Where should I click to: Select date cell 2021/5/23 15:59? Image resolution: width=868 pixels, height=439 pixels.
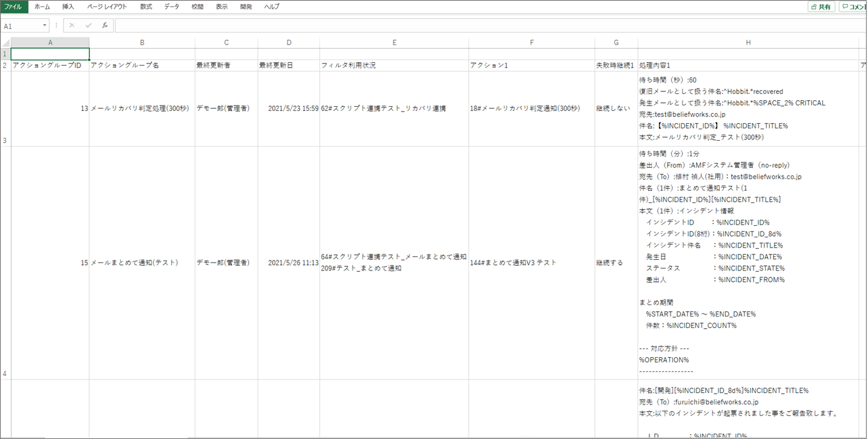[289, 109]
